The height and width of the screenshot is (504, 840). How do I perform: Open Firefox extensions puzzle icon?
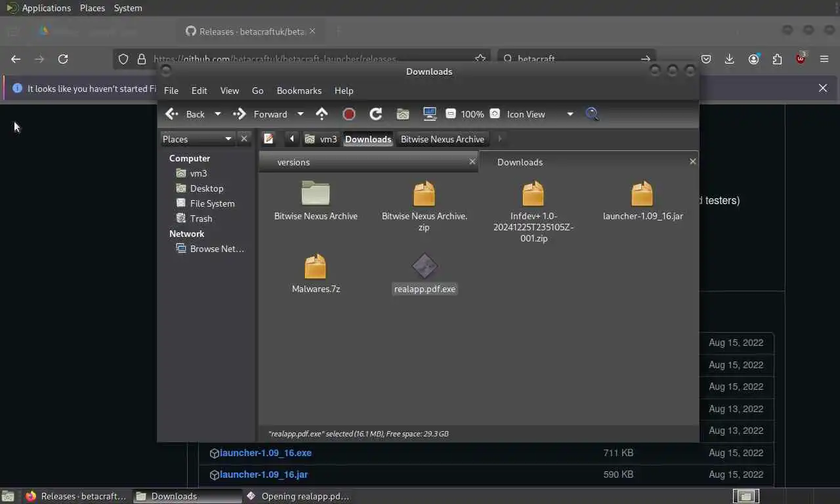[x=777, y=59]
